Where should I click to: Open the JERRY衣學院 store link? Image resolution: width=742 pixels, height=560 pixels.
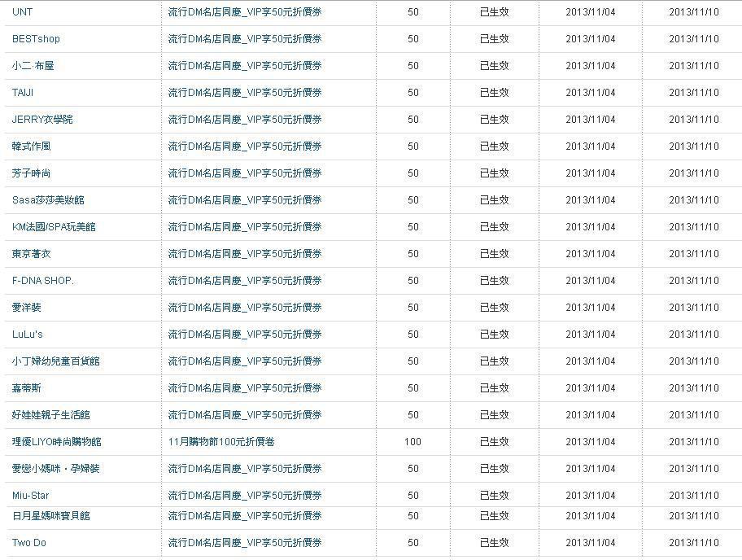[42, 120]
